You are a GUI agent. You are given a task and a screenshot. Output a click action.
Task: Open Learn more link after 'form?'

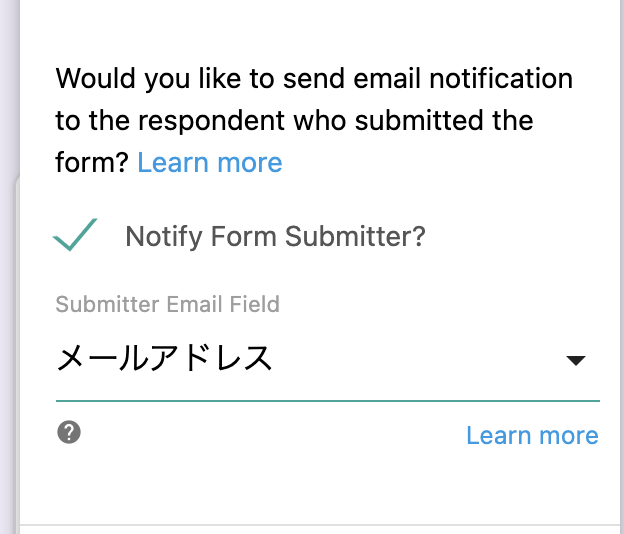210,163
